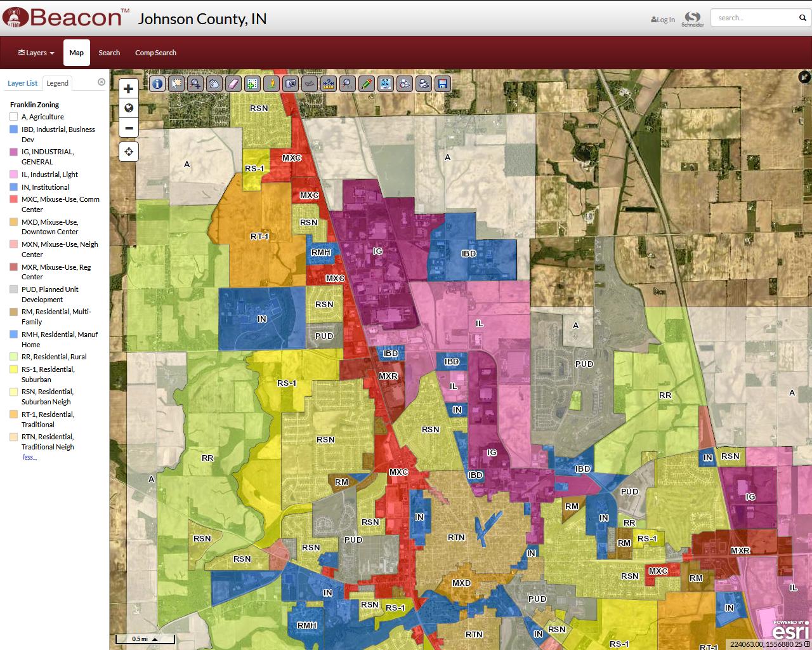Open the Comp Search tab
This screenshot has width=812, height=650.
(155, 53)
